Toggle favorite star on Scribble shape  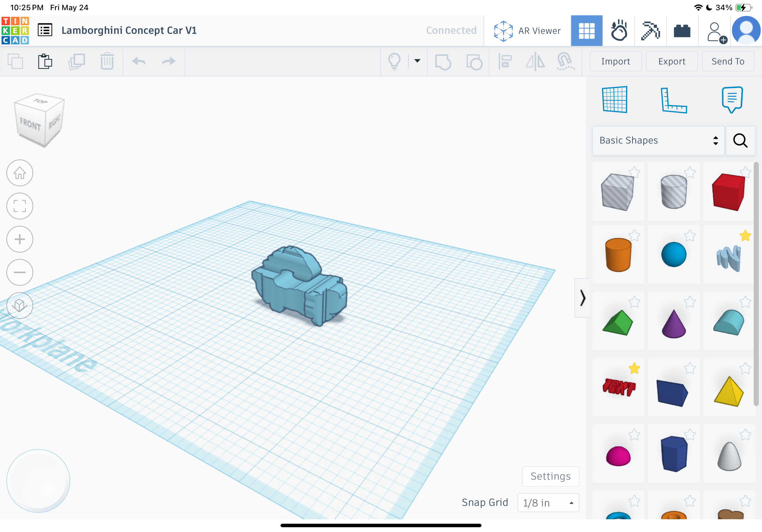click(x=745, y=235)
